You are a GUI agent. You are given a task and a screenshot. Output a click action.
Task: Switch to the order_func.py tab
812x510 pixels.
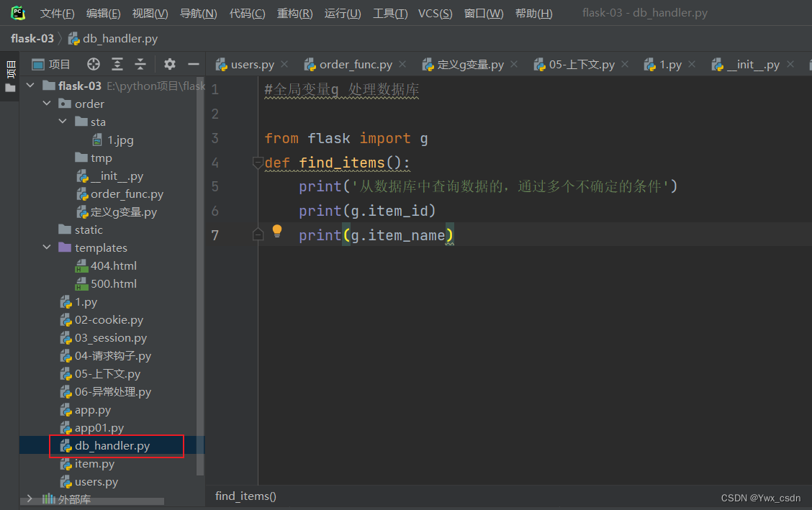[355, 65]
